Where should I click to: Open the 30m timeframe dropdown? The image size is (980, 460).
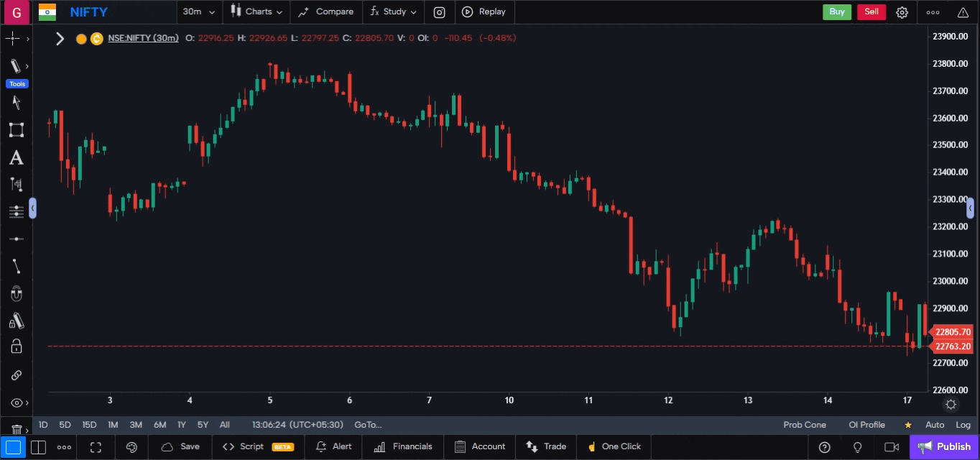coord(198,11)
